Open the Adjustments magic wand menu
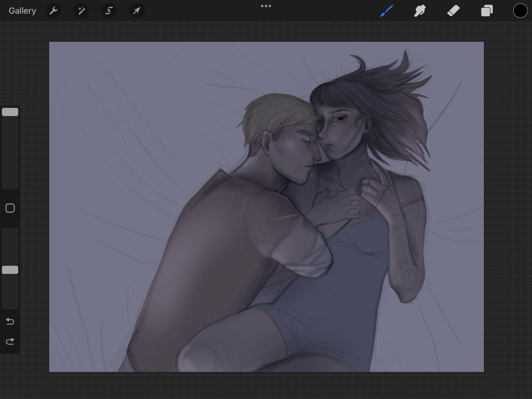Screen dimensions: 532x399 (81, 11)
